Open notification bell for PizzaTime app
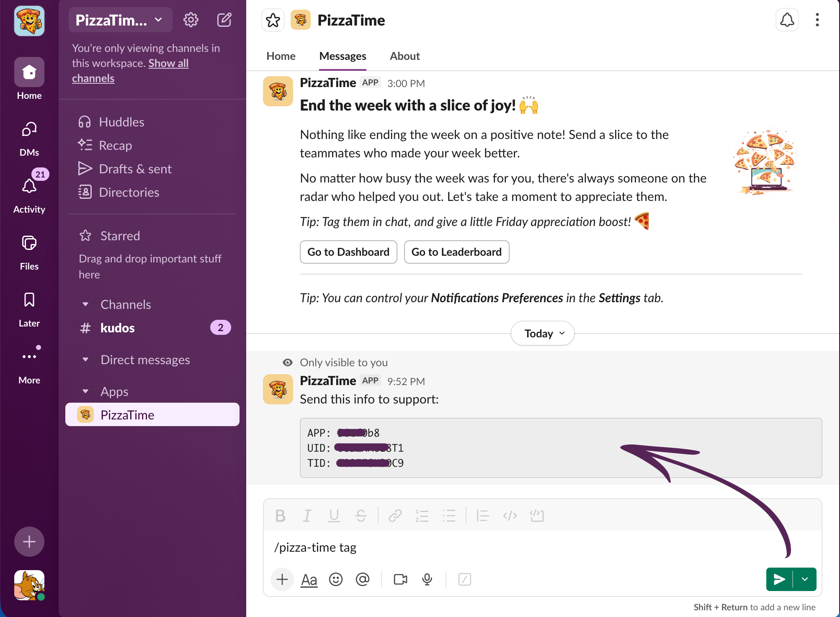This screenshot has height=617, width=840. (x=787, y=20)
